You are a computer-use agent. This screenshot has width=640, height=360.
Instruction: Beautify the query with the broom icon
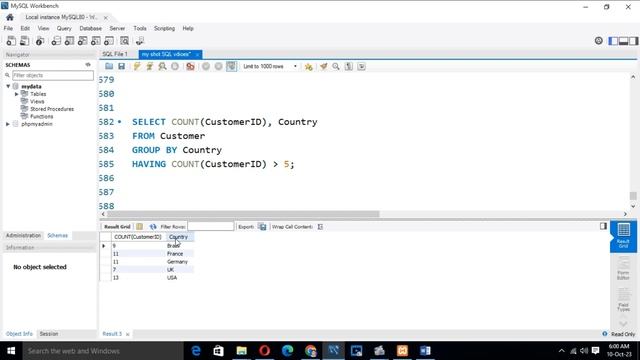coord(323,66)
